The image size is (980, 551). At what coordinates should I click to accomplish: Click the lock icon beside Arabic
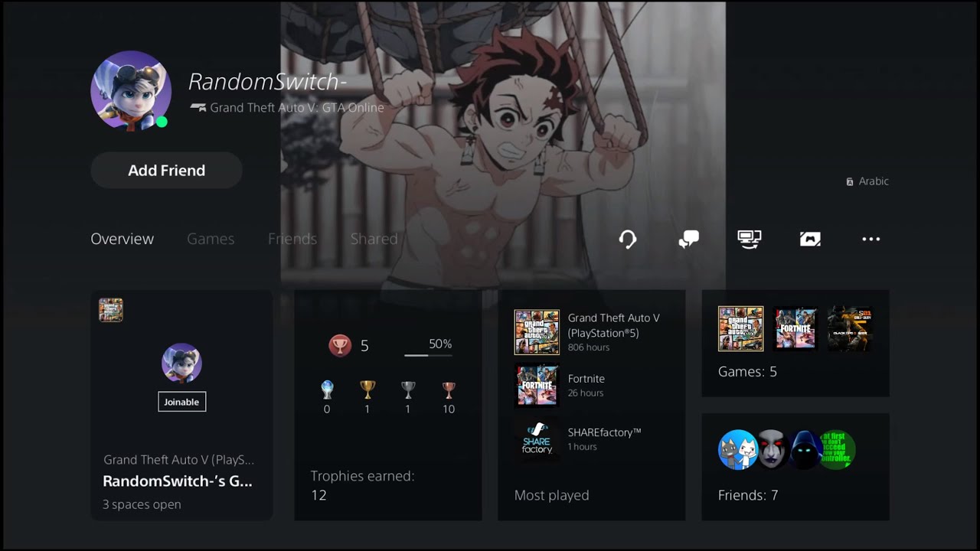850,182
